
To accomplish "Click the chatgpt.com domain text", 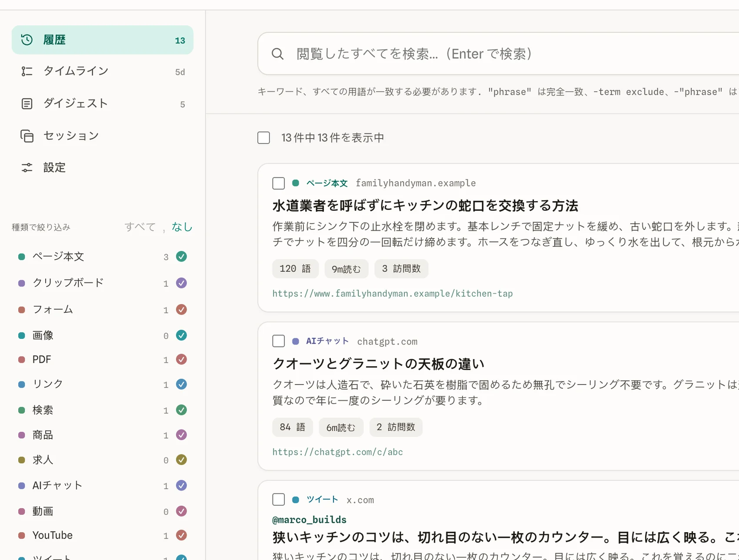I will (x=387, y=341).
